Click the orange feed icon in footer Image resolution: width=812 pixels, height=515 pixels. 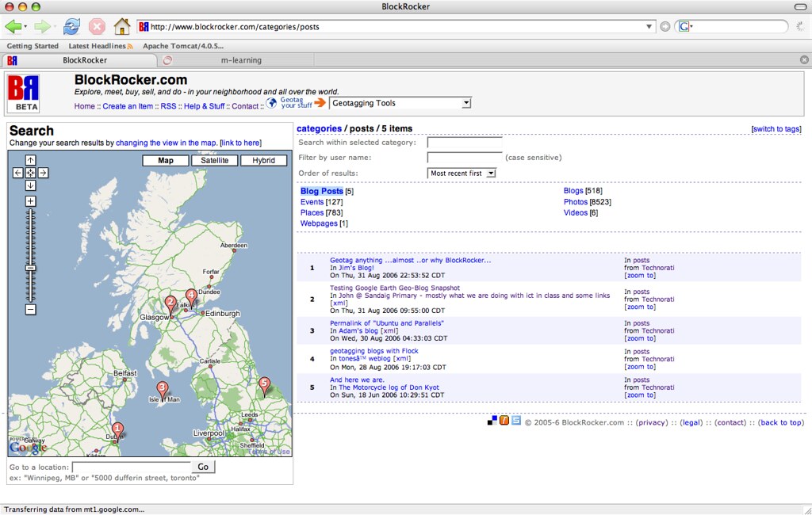click(504, 421)
